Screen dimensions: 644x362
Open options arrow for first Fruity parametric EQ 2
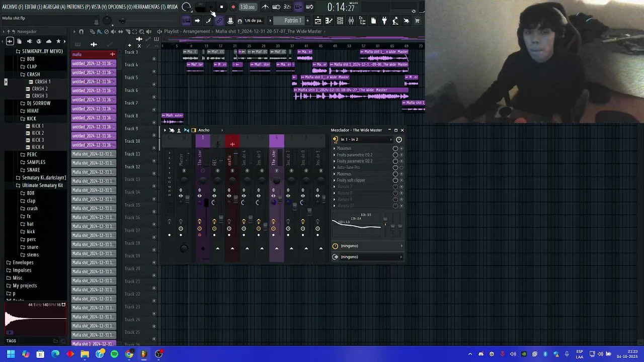click(334, 155)
